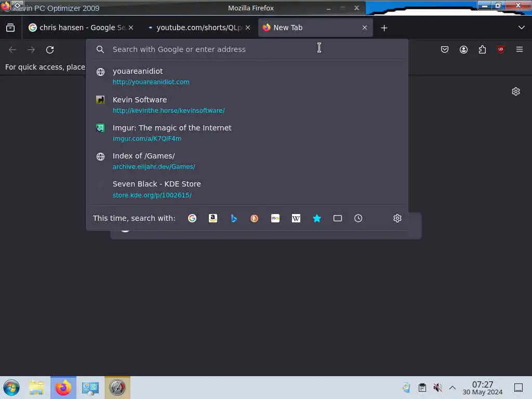Open the Kevin Software suggestion
Screen dimensions: 532x399
point(247,105)
